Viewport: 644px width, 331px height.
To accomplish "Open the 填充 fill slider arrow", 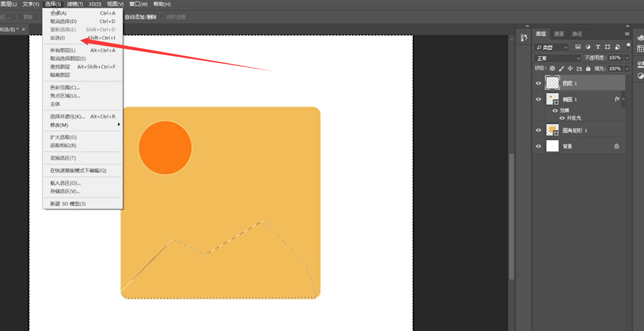I will [x=626, y=69].
